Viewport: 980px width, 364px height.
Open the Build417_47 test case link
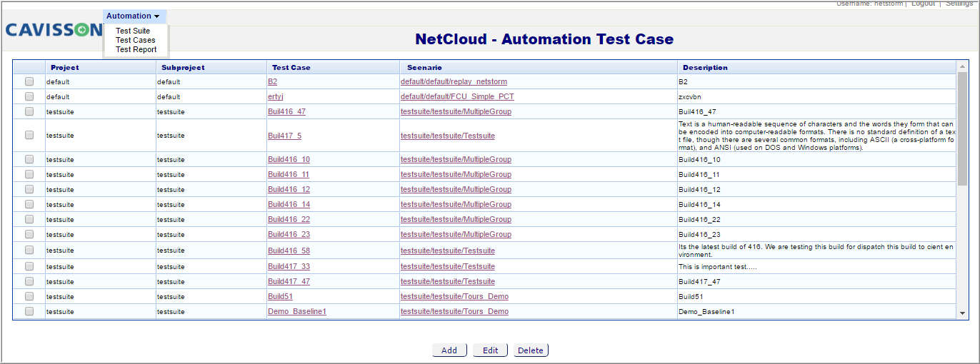(289, 282)
